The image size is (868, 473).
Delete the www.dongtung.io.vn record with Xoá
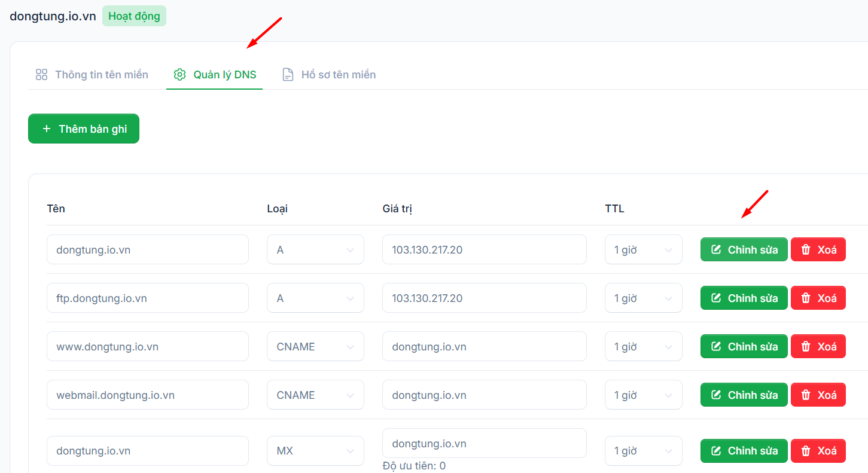tap(818, 346)
